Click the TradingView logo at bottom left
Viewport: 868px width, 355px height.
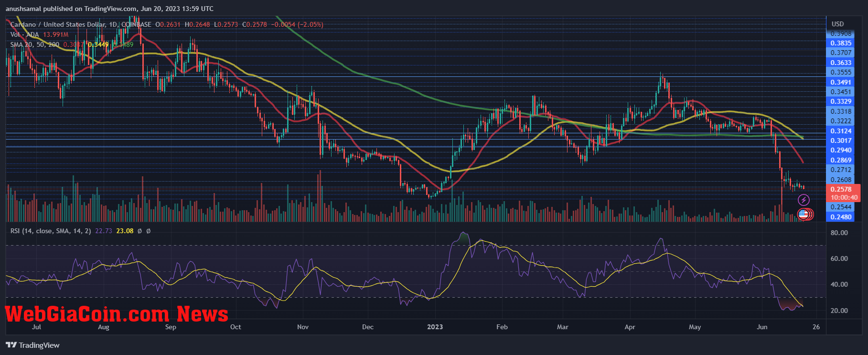(x=33, y=345)
